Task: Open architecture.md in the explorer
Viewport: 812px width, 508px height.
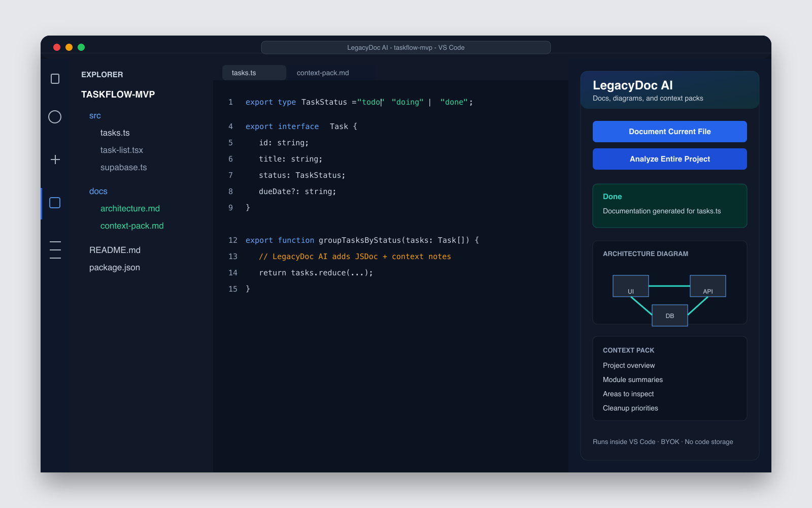Action: click(130, 209)
